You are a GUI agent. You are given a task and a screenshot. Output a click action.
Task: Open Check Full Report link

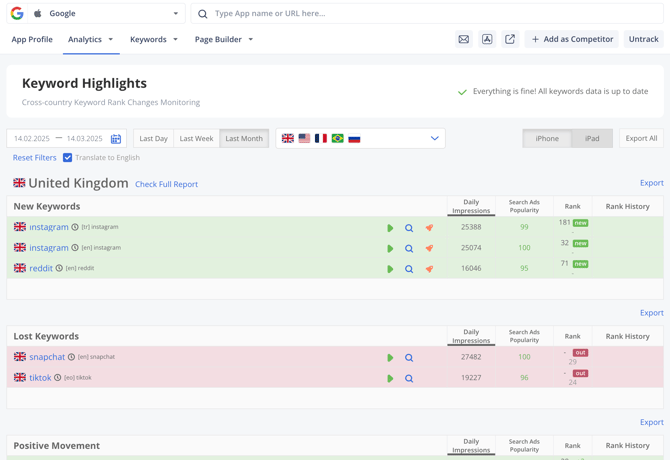pyautogui.click(x=166, y=184)
